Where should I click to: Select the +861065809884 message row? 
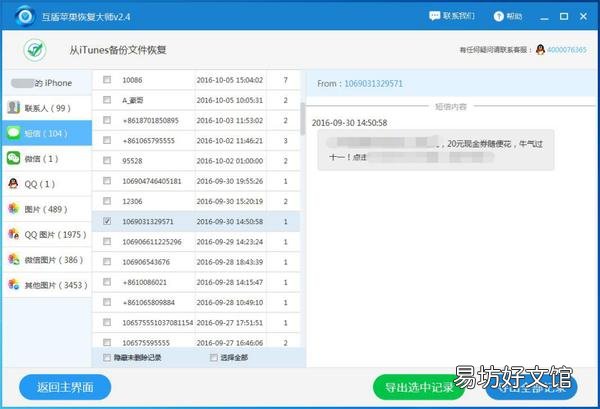(x=196, y=302)
